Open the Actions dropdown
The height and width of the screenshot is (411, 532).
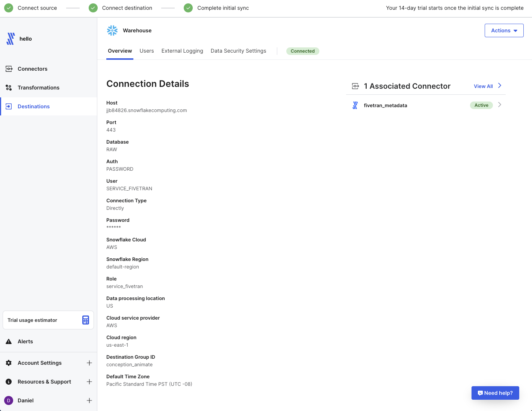pyautogui.click(x=504, y=30)
